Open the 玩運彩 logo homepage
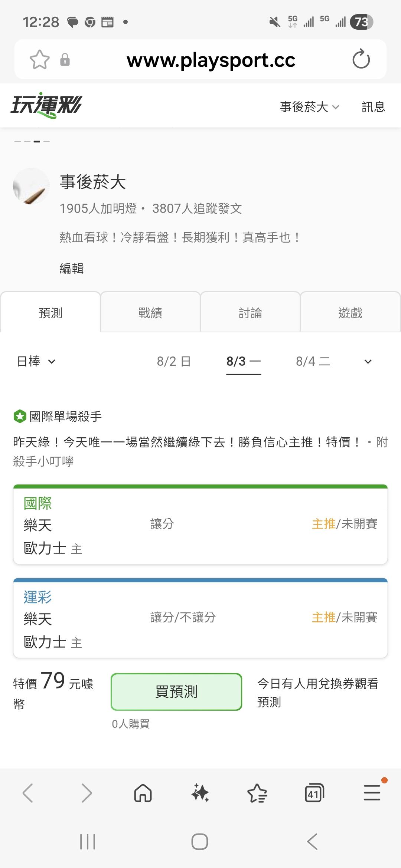 coord(46,106)
